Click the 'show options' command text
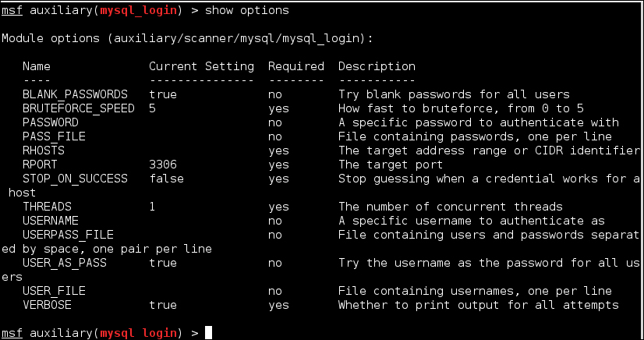Screen dimensions: 644x340 pyautogui.click(x=247, y=11)
